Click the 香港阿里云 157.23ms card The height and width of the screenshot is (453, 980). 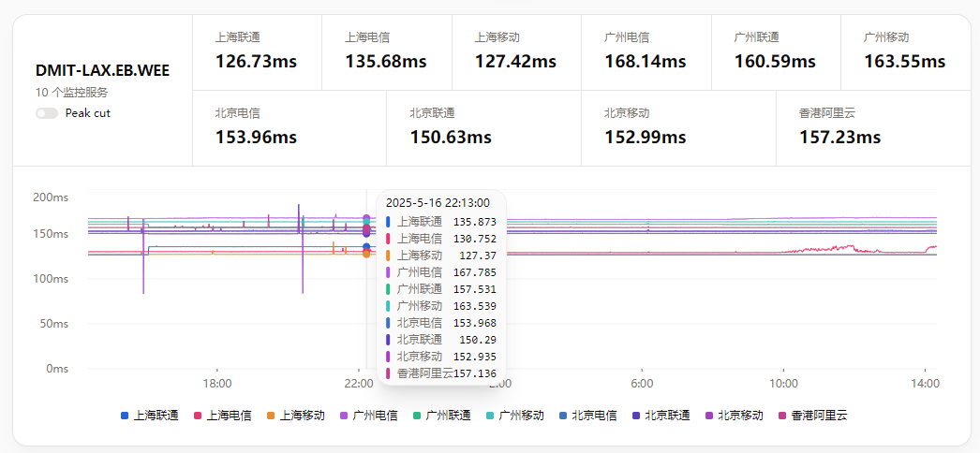pos(872,128)
